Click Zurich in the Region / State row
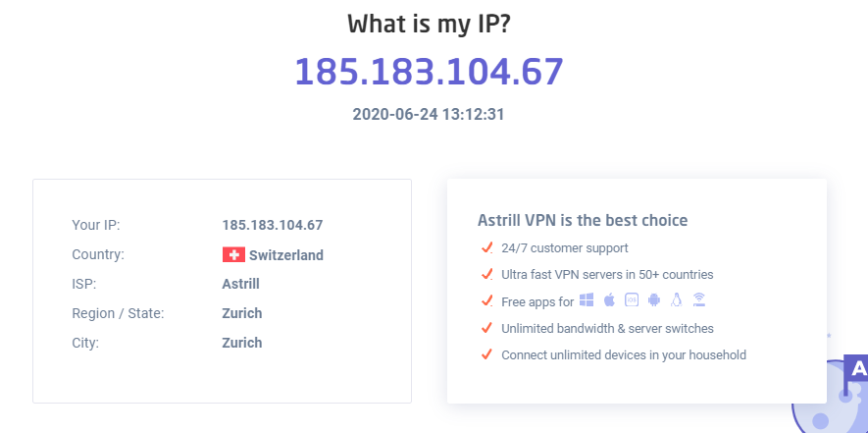The image size is (868, 433). tap(242, 313)
